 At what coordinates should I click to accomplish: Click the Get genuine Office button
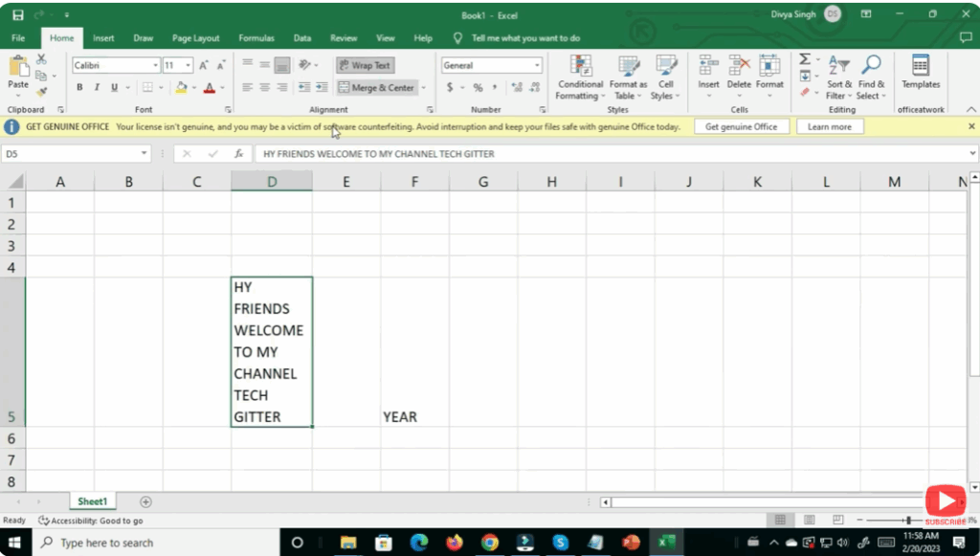[x=742, y=126]
